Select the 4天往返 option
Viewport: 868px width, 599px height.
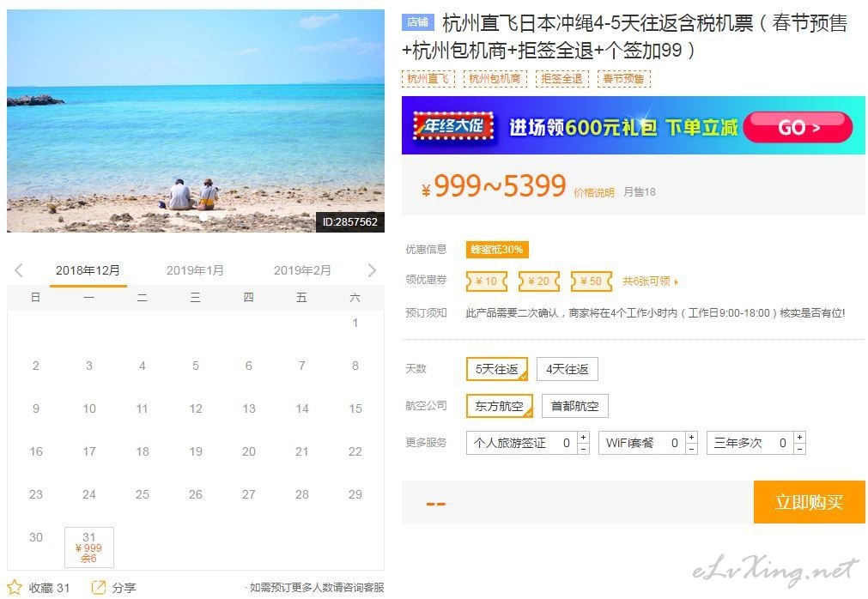(567, 369)
